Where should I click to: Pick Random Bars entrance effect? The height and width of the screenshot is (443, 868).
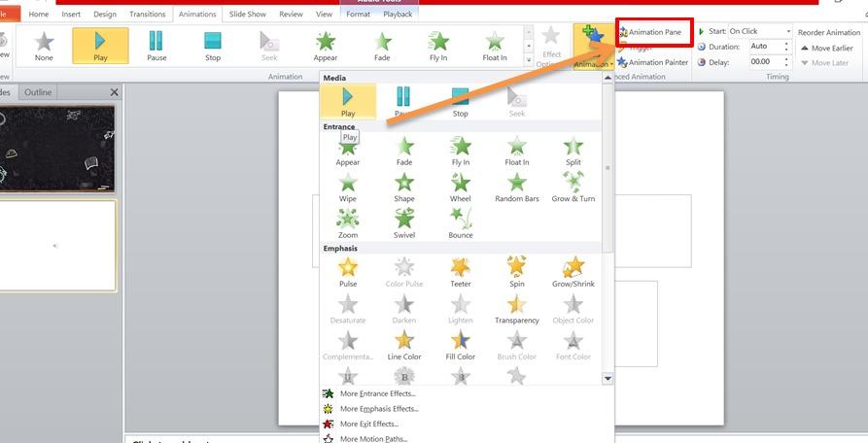pyautogui.click(x=517, y=187)
